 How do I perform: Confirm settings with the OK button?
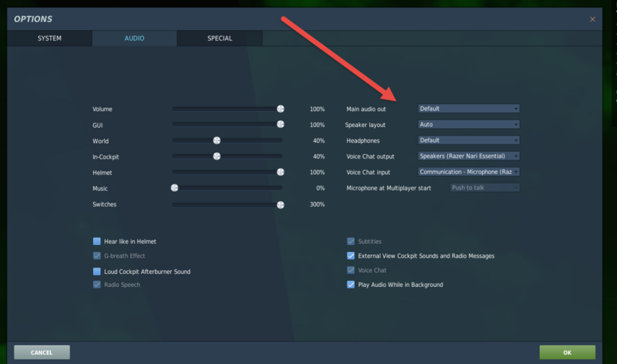(567, 352)
